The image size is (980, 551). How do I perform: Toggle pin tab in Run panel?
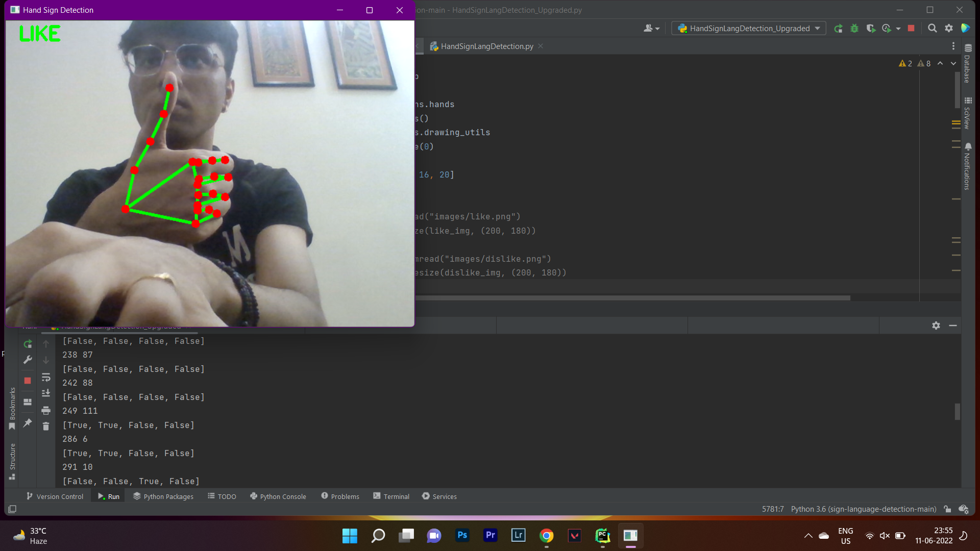[28, 423]
